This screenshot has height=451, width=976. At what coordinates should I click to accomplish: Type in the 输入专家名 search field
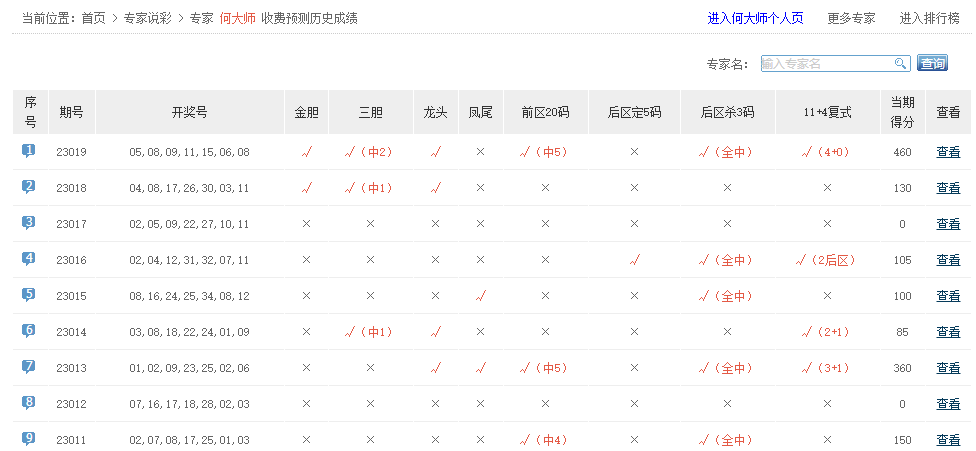(826, 64)
